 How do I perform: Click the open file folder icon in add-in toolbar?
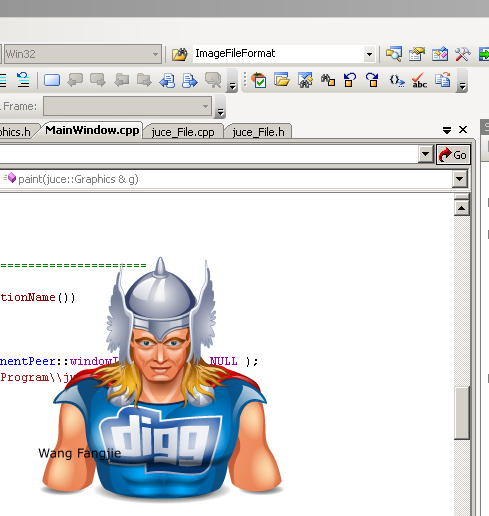pos(282,80)
